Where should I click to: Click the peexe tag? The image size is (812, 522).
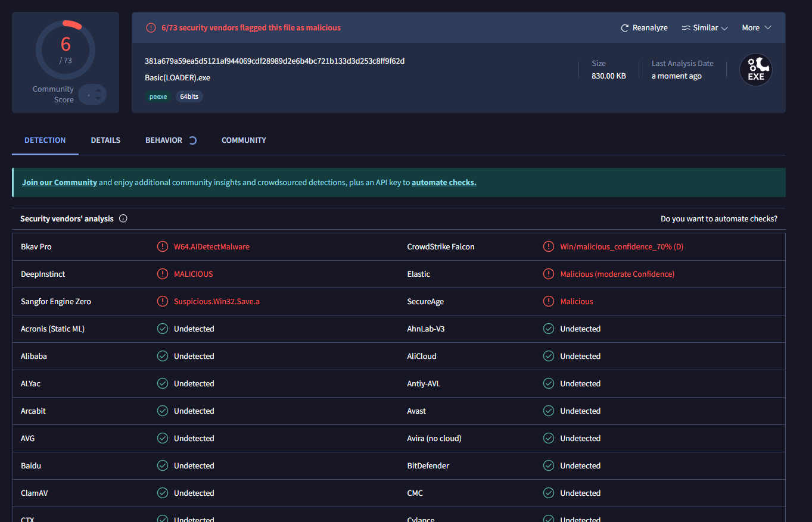point(158,96)
